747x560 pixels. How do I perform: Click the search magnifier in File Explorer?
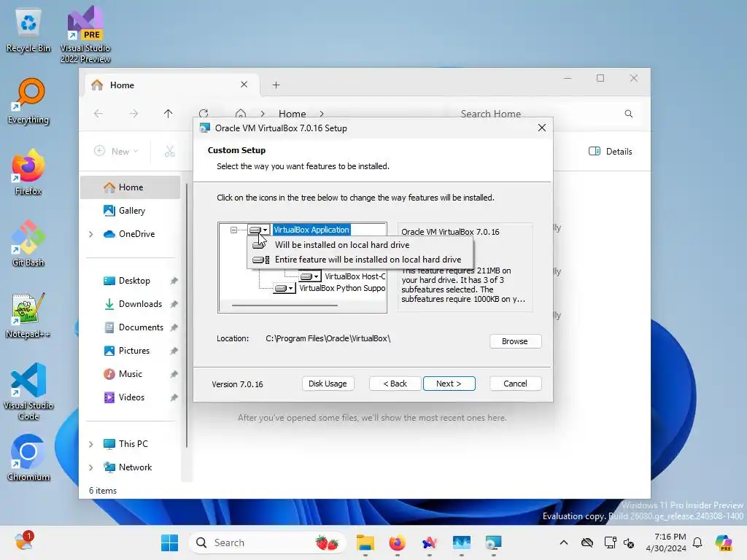(629, 114)
